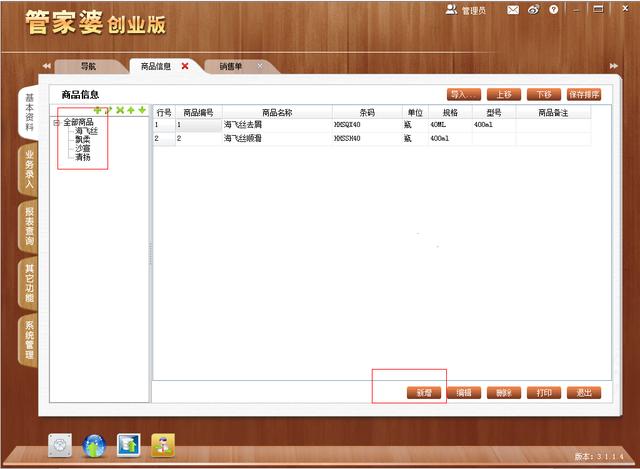Click the gray safe icon in bottom dock
The image size is (640, 469).
click(61, 445)
